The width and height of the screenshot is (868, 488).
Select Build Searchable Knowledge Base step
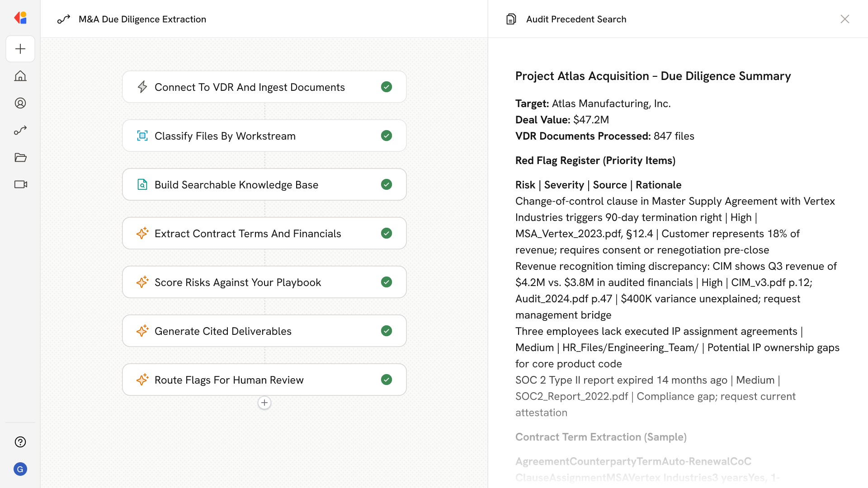(x=236, y=185)
